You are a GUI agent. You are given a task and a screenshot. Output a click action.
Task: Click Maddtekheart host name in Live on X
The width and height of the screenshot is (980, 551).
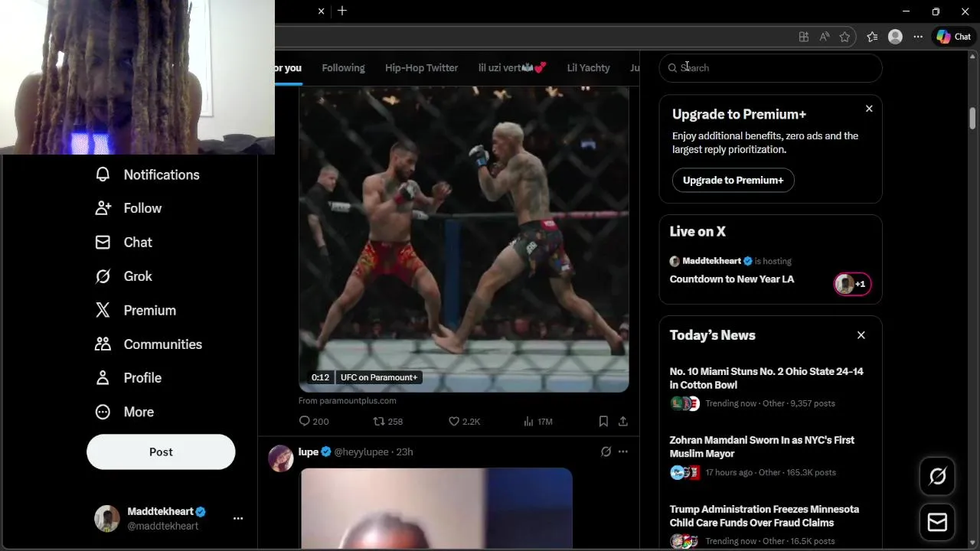click(x=711, y=261)
